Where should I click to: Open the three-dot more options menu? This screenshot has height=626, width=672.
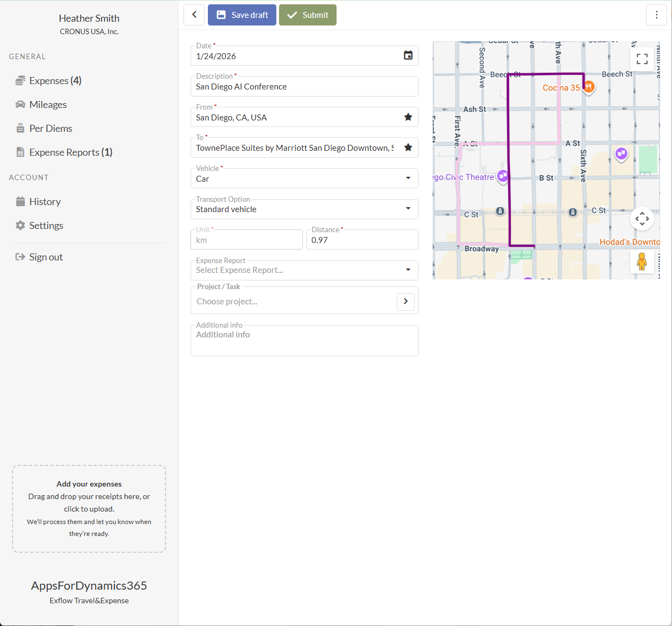point(656,15)
